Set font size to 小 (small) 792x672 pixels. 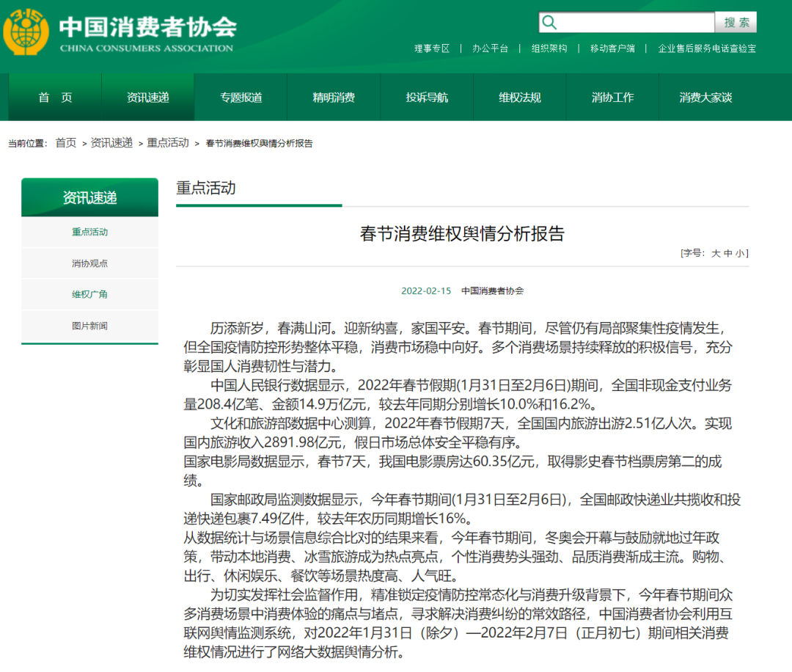point(739,253)
